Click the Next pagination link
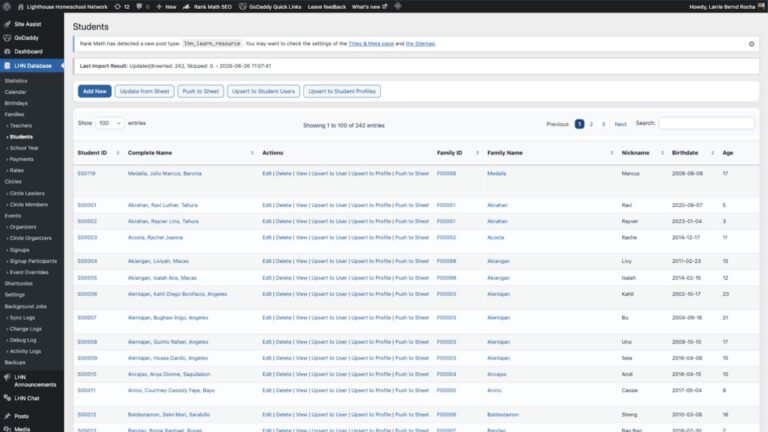 (x=621, y=124)
